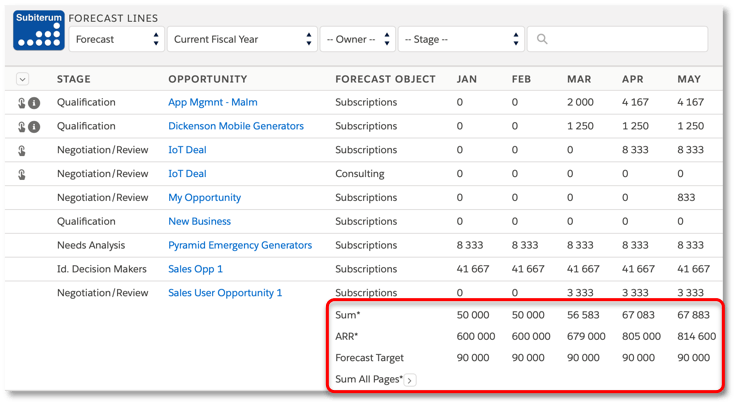Viewport: 735px width, 404px height.
Task: Click Sum value 67 083 for APR
Action: pos(638,315)
